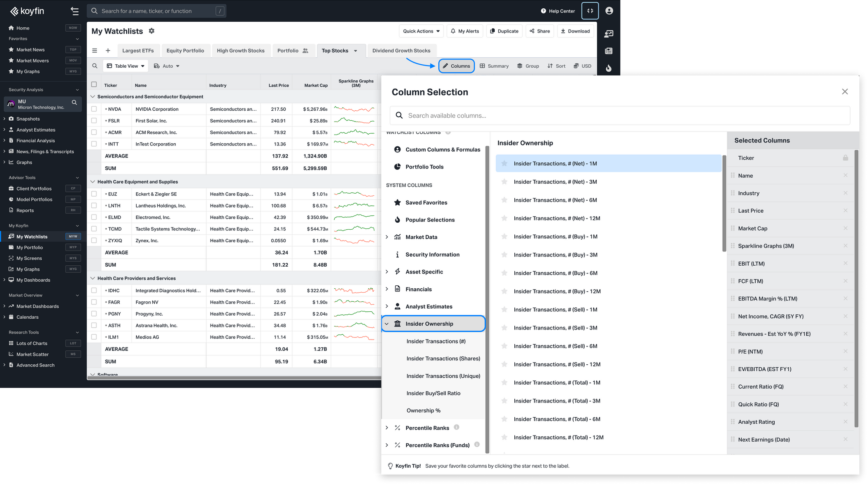
Task: Open the user account profile icon
Action: [x=609, y=11]
